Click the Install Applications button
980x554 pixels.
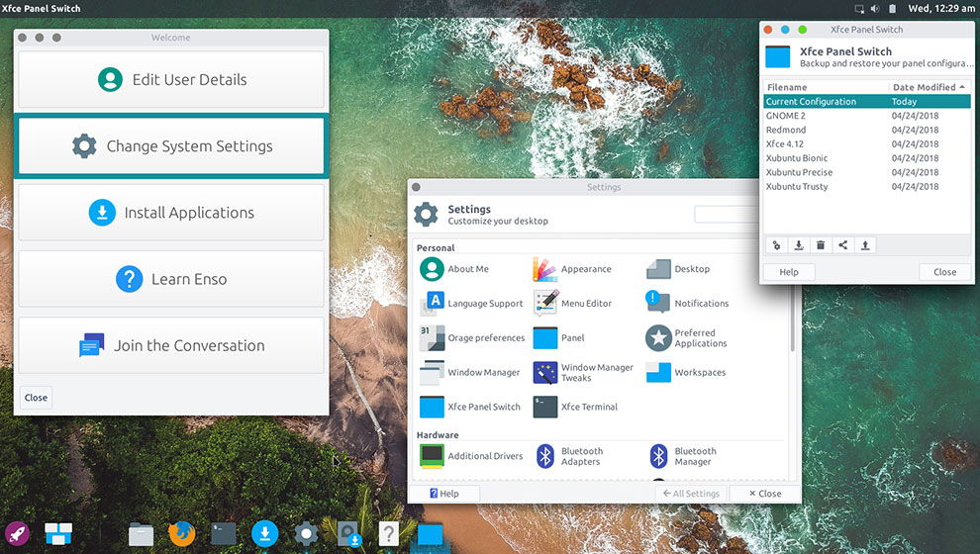point(171,213)
